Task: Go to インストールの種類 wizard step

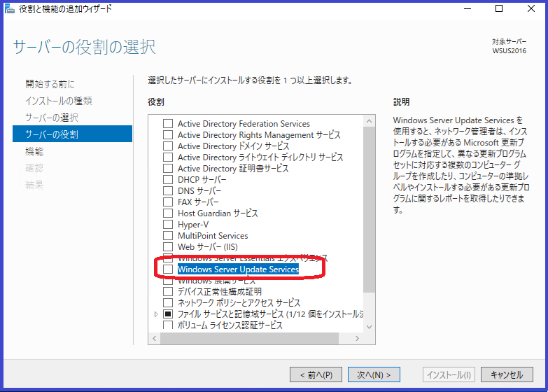Action: tap(58, 101)
